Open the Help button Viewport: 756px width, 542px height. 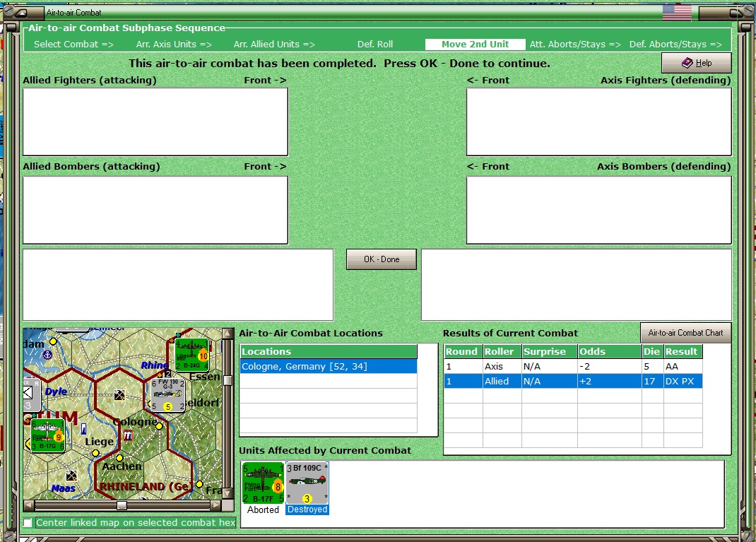[696, 63]
